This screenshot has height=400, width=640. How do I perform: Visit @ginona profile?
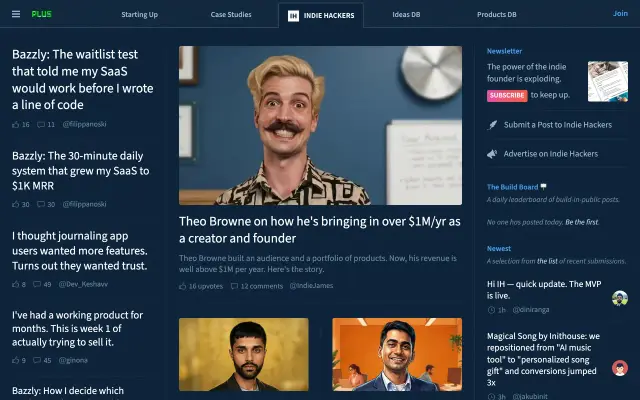click(73, 360)
